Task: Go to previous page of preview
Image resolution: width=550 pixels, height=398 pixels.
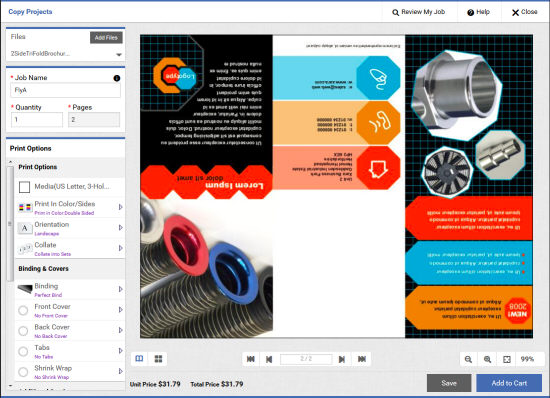Action: tap(269, 359)
